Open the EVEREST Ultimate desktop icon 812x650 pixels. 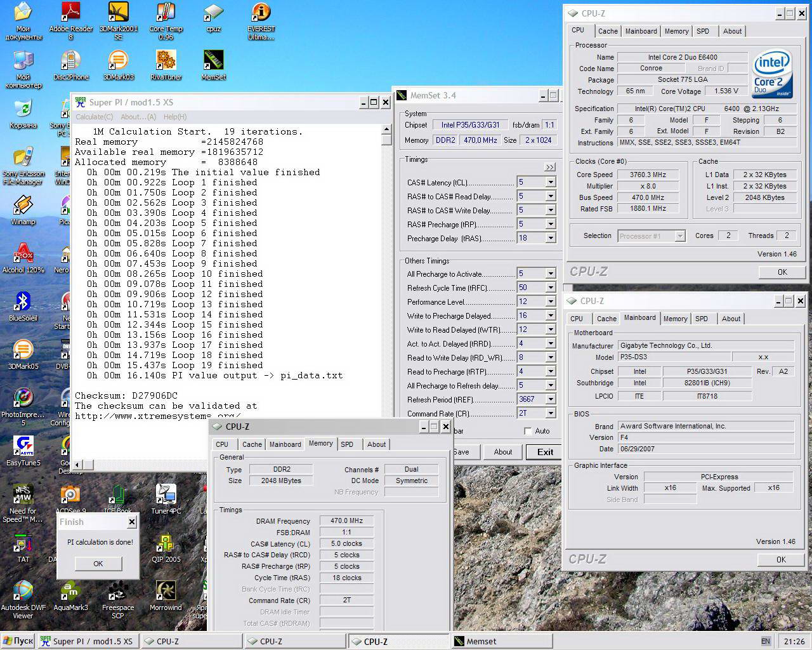coord(261,21)
